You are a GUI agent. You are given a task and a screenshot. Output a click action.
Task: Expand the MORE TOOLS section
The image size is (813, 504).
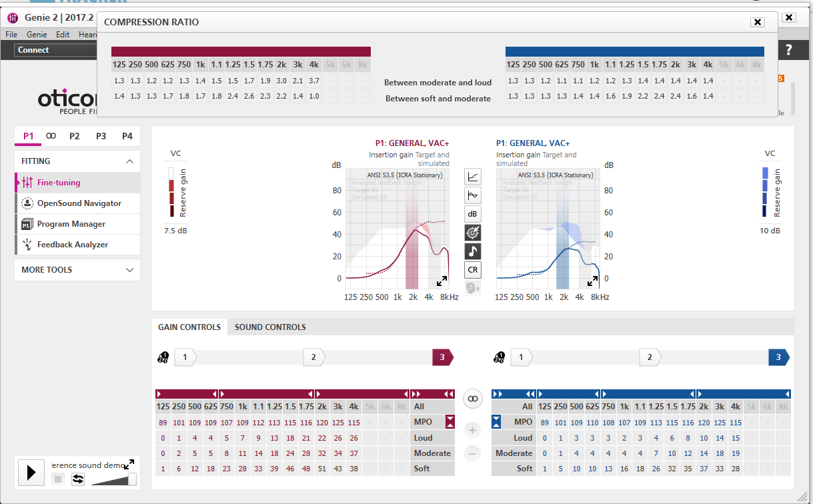coord(129,270)
